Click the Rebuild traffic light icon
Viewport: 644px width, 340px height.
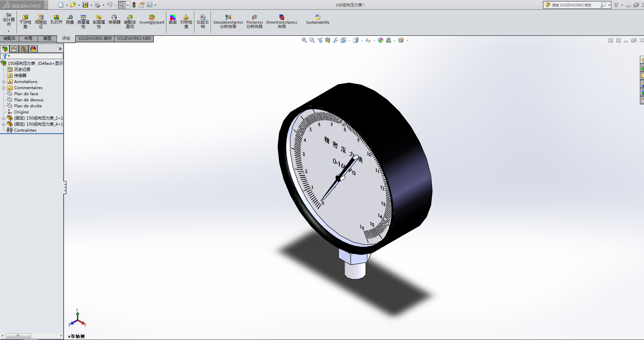[x=134, y=5]
